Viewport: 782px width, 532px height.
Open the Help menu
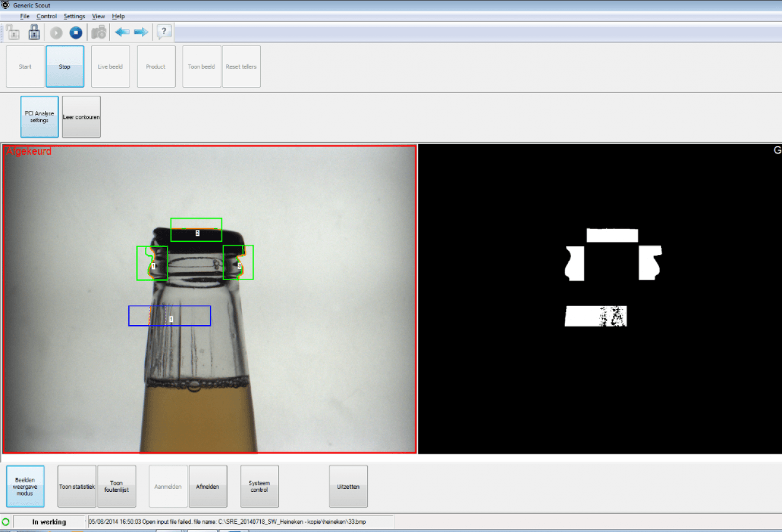click(x=118, y=17)
